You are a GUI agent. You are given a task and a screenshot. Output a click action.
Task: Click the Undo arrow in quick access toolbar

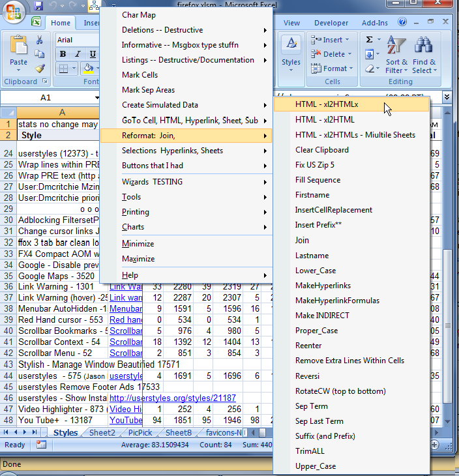tap(53, 6)
